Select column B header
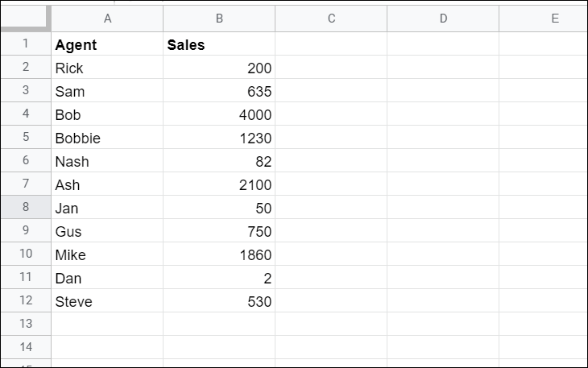588x368 pixels. click(219, 18)
